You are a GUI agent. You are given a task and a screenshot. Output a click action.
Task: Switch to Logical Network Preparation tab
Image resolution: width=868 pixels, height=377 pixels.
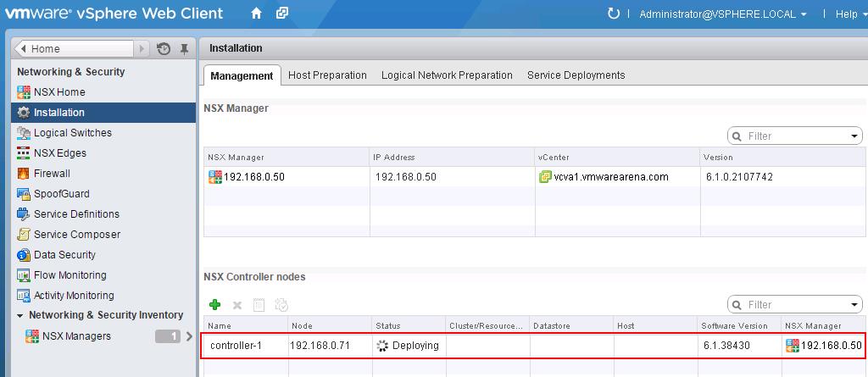[x=447, y=75]
